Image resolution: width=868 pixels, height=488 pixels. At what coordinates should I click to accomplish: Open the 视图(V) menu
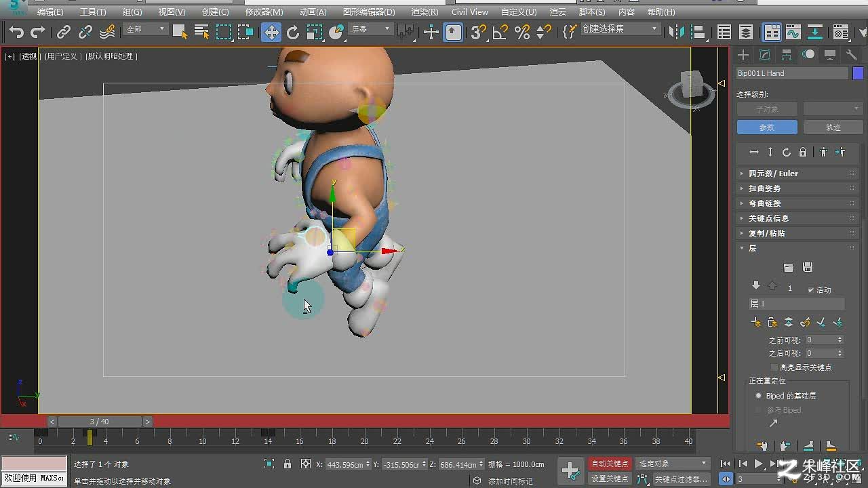pyautogui.click(x=172, y=12)
